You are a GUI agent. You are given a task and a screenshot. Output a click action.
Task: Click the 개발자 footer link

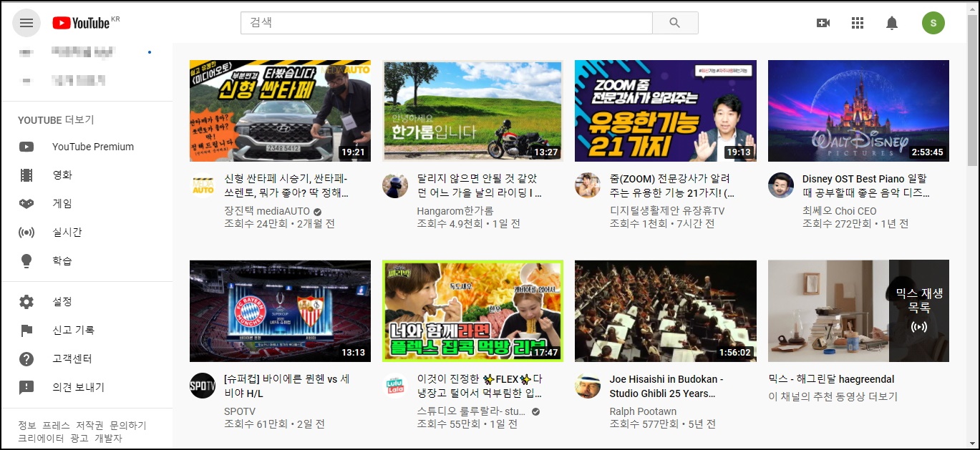108,438
